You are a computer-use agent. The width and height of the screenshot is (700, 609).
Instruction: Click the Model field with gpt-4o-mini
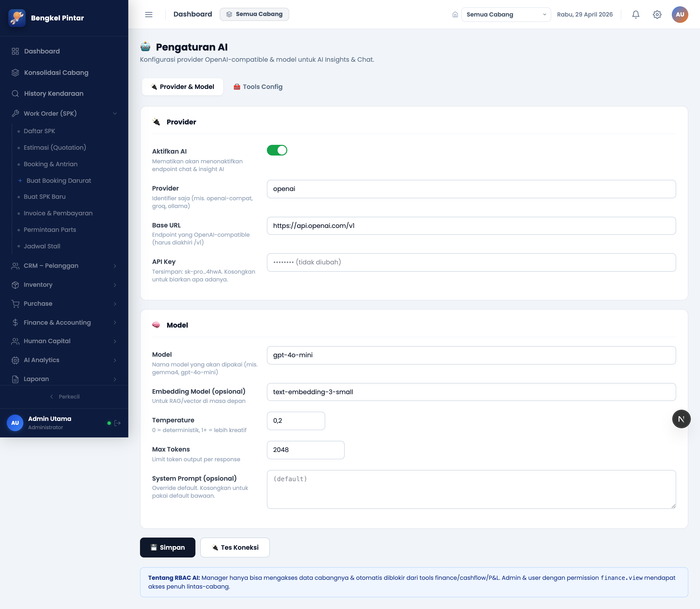[471, 355]
